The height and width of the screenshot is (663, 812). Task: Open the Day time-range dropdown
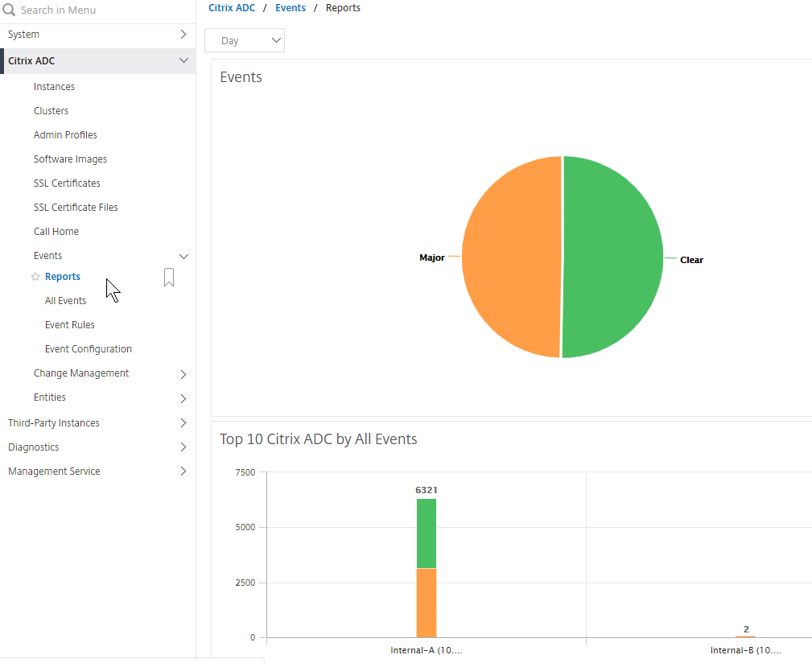click(245, 40)
